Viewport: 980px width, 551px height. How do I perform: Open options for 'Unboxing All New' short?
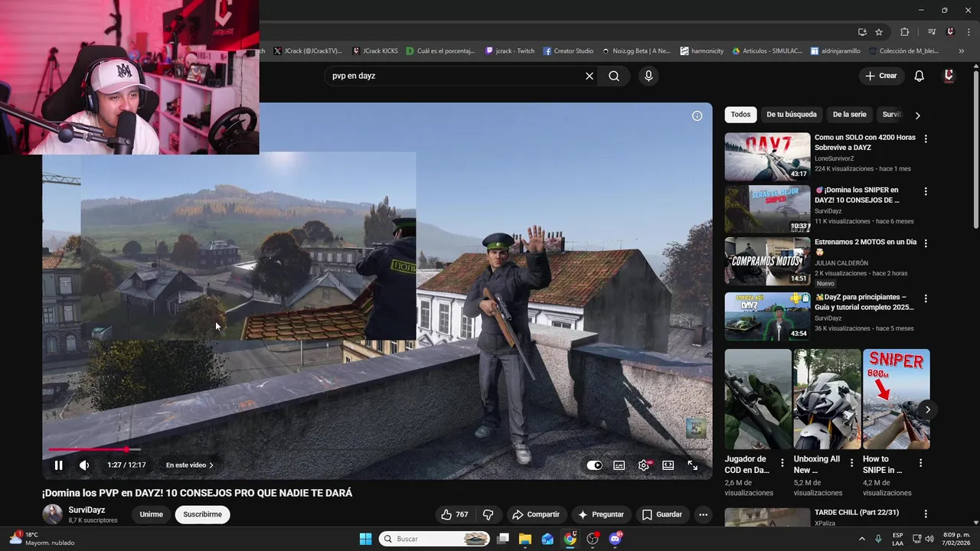coord(851,463)
